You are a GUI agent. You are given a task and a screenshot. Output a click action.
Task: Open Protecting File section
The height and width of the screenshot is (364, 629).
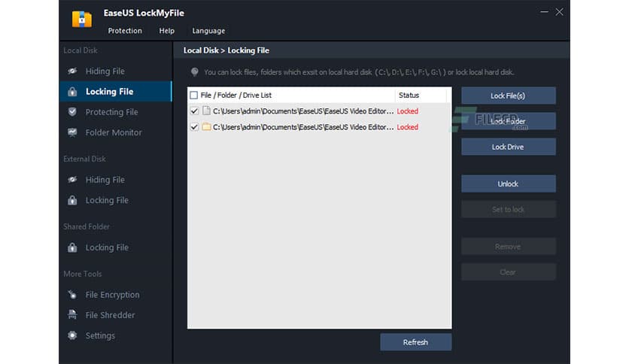116,112
